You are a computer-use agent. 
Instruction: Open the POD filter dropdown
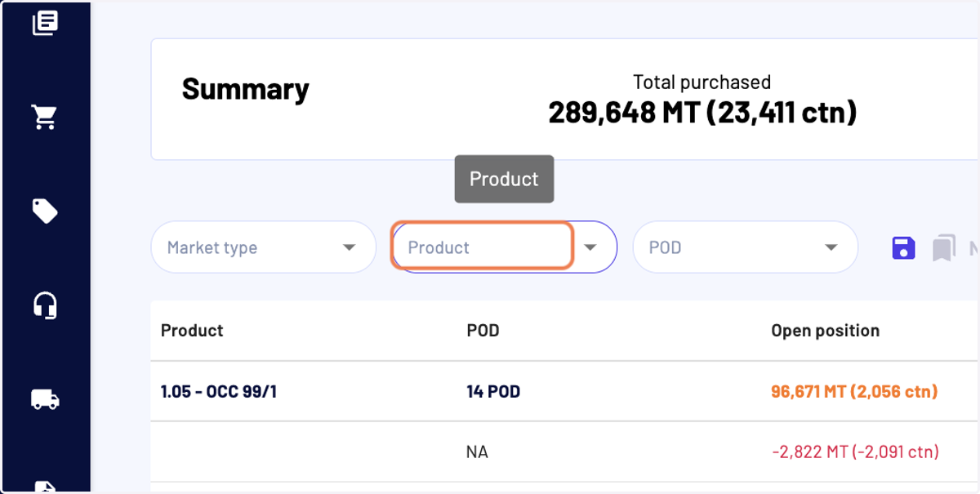pos(745,247)
